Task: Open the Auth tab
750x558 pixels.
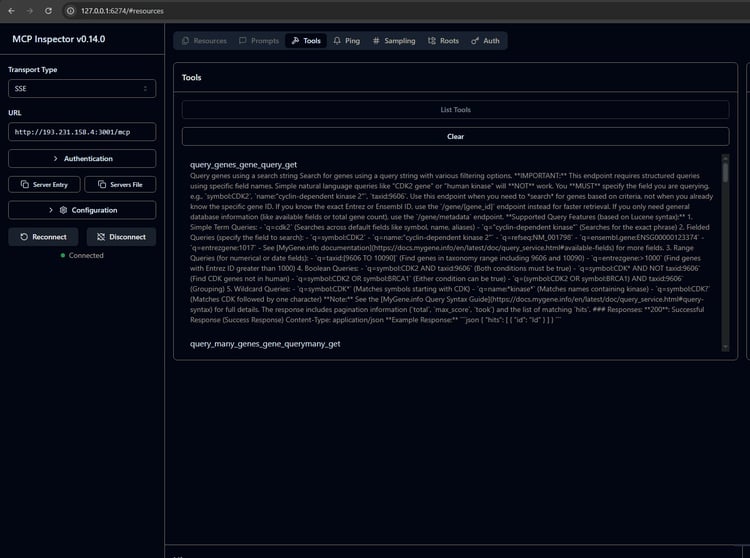Action: (485, 41)
